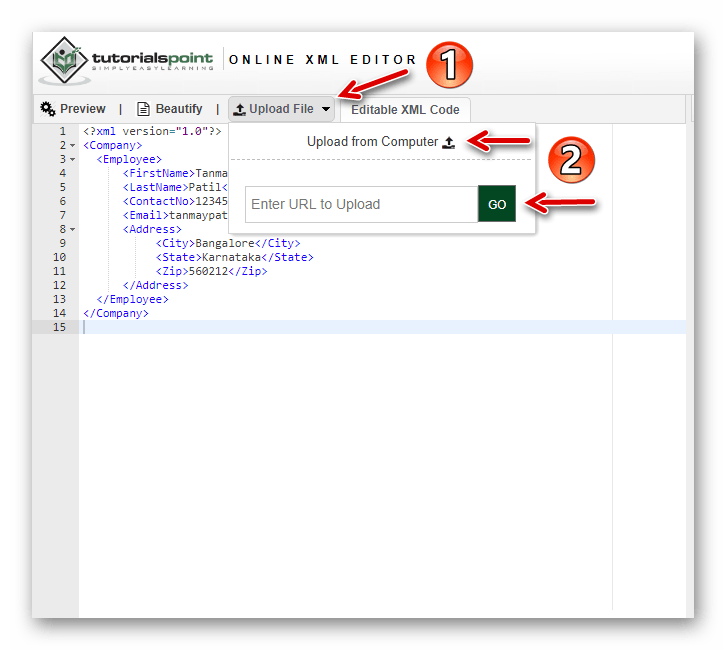Click line number 15 in the gutter
Screen dimensions: 726x650
coord(59,327)
